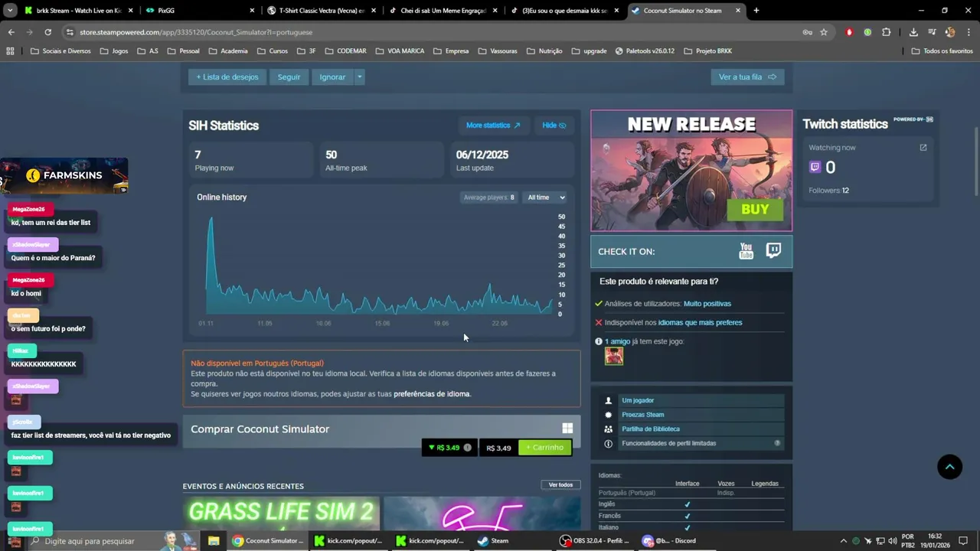Open the 1 amigo link

click(617, 341)
